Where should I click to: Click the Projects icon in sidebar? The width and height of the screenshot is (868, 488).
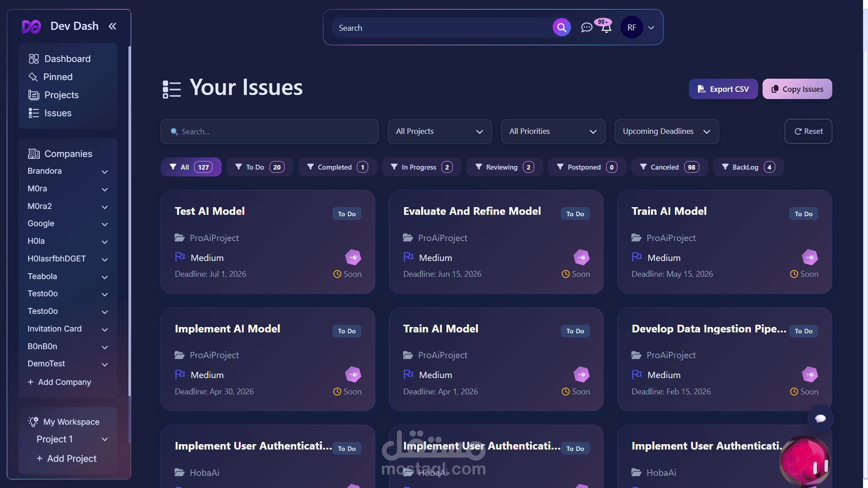coord(34,95)
